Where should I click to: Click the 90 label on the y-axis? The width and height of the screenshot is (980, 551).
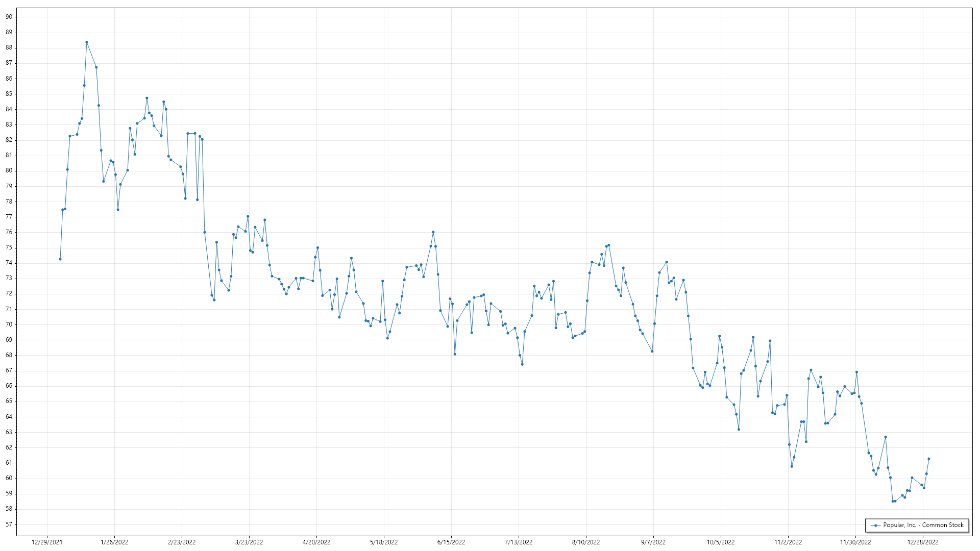pos(9,17)
